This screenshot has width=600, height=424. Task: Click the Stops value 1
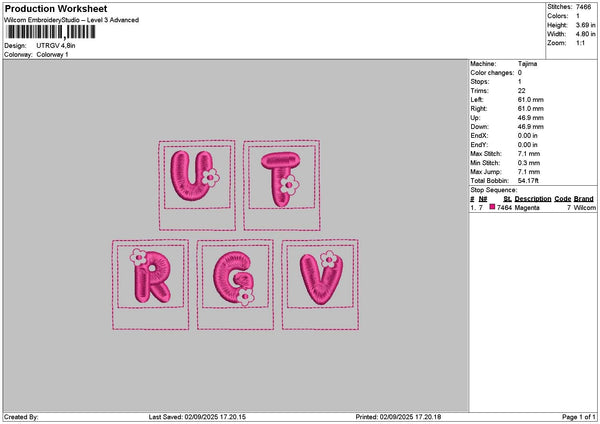coord(520,82)
